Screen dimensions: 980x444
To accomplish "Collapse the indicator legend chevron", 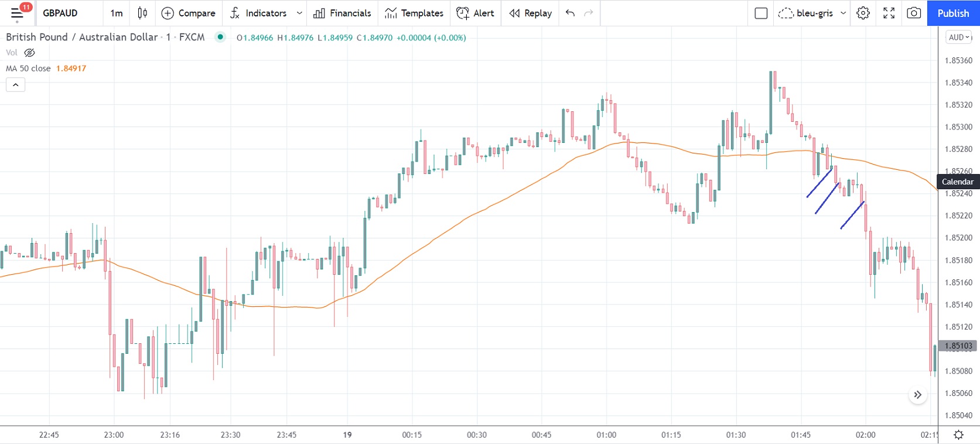I will tap(16, 85).
